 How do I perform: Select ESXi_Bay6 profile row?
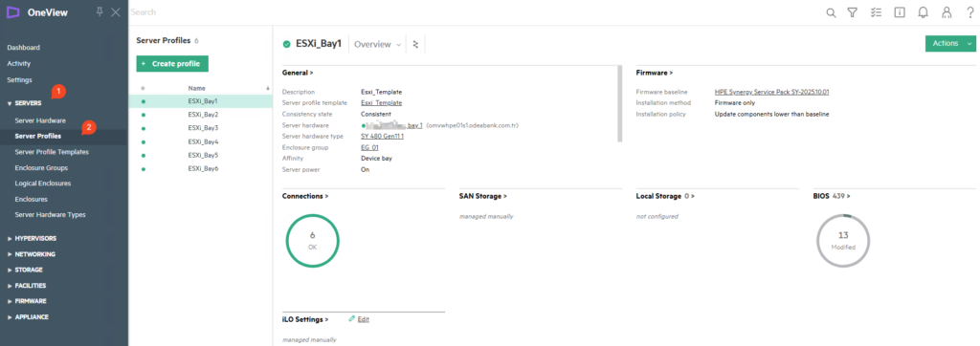(201, 168)
